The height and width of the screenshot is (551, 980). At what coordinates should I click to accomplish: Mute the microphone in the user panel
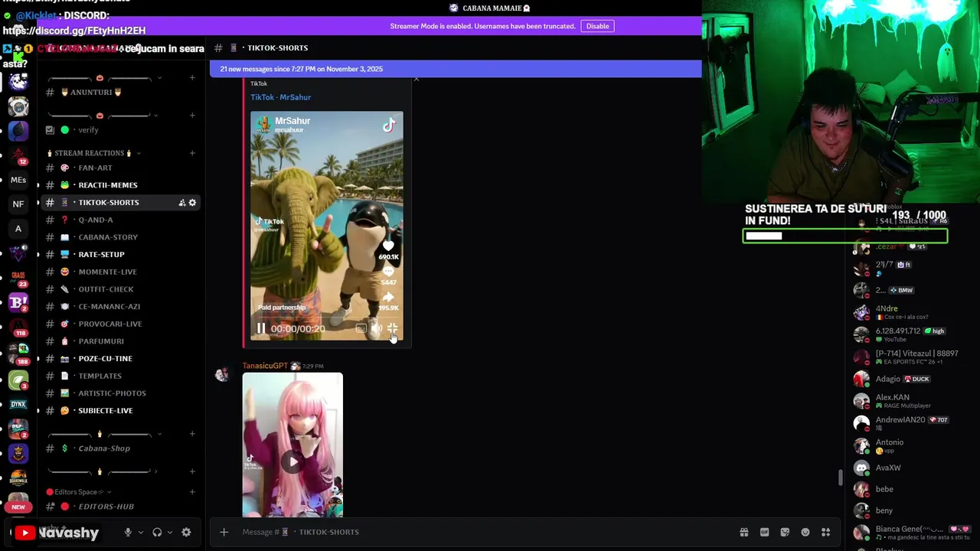128,532
